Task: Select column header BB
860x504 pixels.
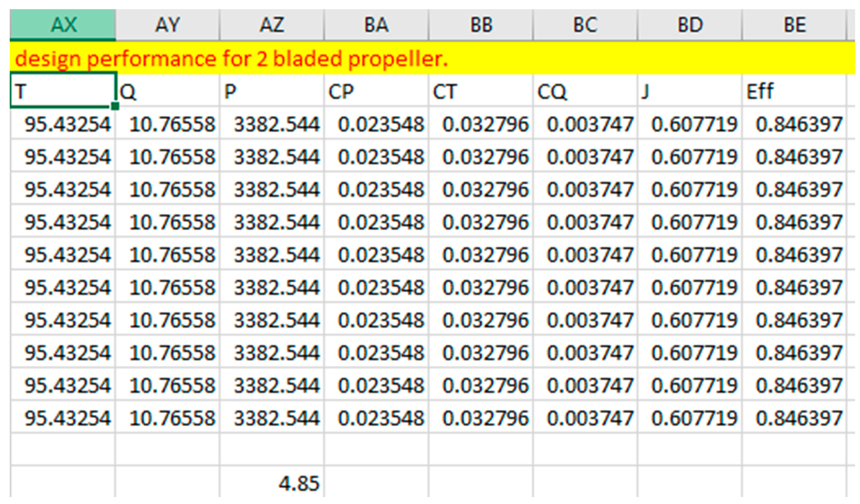Action: pos(481,25)
